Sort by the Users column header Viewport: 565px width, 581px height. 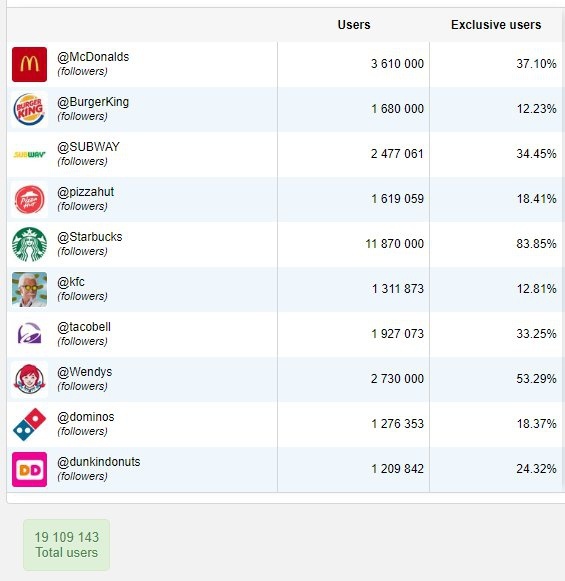[x=353, y=25]
